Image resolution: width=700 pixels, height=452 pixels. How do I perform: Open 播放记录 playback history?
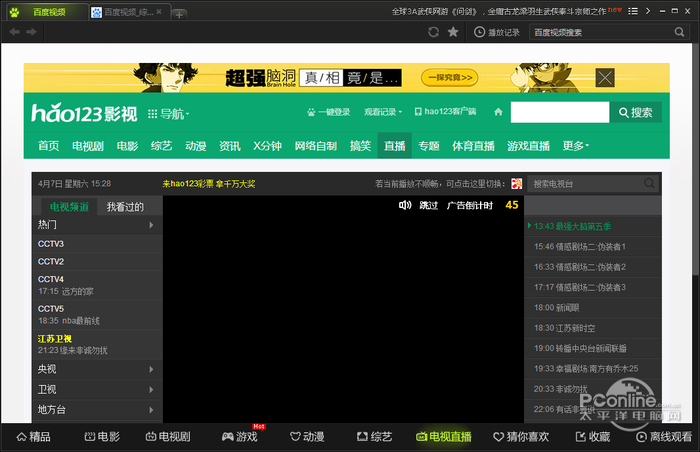pos(497,32)
